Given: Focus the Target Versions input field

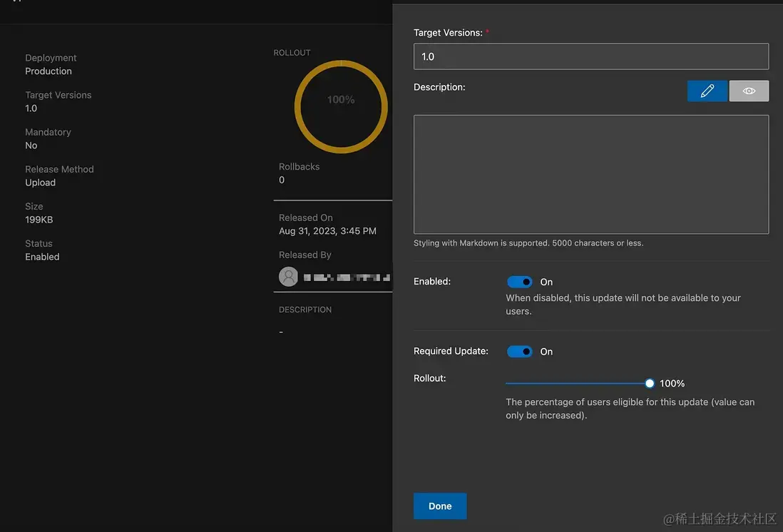Looking at the screenshot, I should coord(590,56).
